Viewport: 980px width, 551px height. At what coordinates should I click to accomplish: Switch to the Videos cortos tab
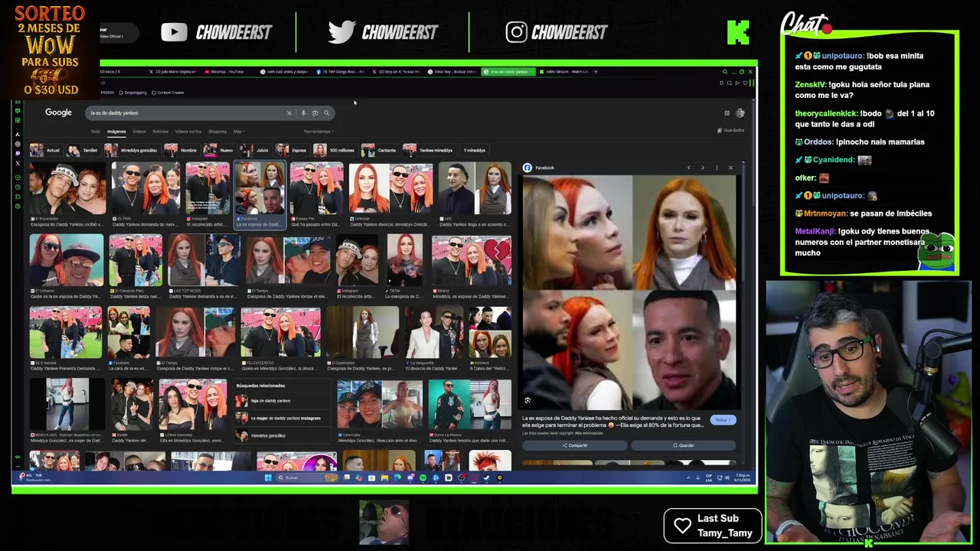click(x=188, y=132)
